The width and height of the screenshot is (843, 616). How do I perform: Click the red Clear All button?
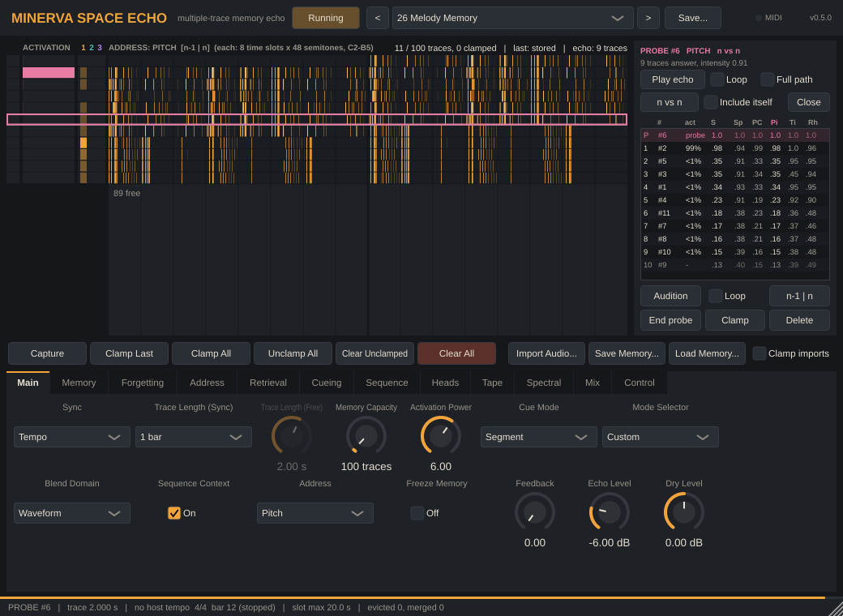[456, 353]
